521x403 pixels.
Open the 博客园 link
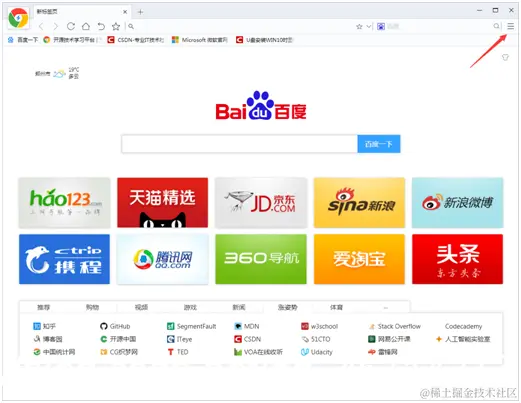(48, 339)
